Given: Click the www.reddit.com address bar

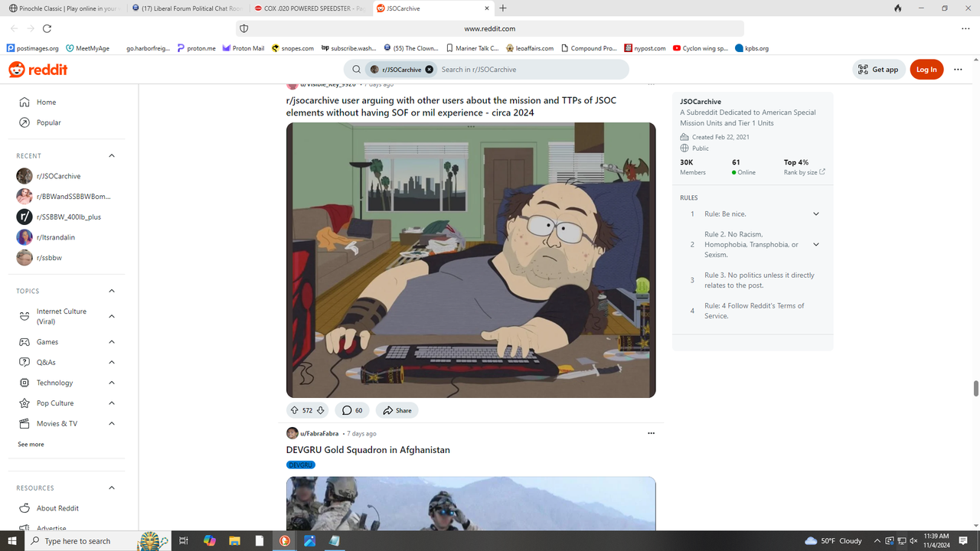Looking at the screenshot, I should [x=490, y=28].
